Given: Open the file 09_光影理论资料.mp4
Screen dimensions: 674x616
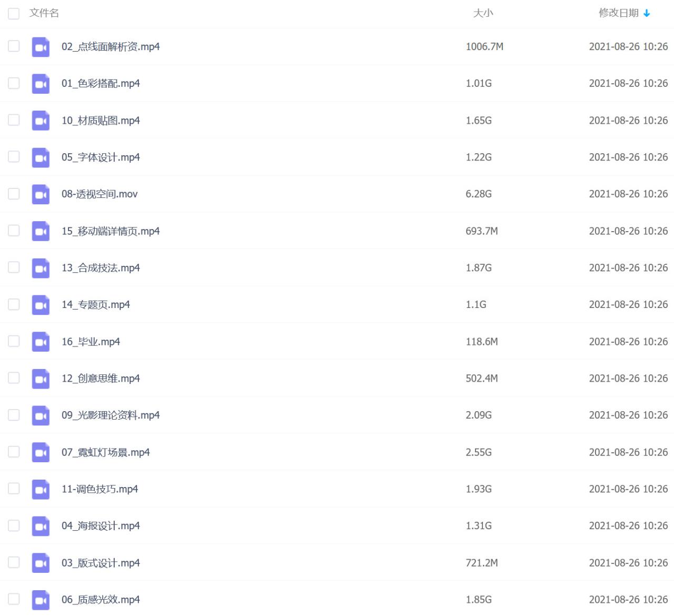Looking at the screenshot, I should point(111,415).
